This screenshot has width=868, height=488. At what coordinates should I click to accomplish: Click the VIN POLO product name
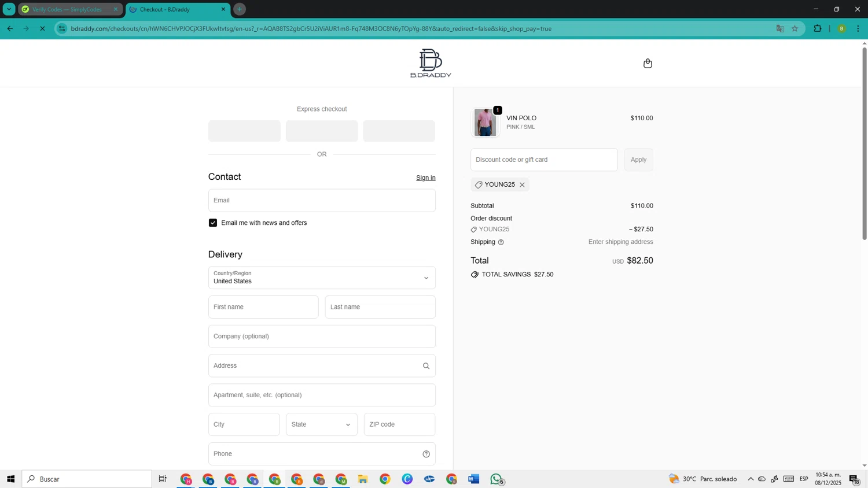point(521,118)
